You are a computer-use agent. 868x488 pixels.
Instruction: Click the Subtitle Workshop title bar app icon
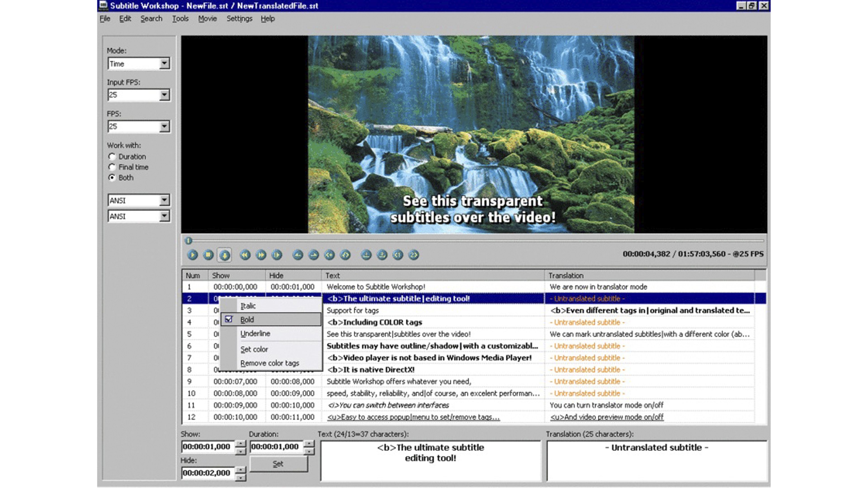(x=103, y=5)
